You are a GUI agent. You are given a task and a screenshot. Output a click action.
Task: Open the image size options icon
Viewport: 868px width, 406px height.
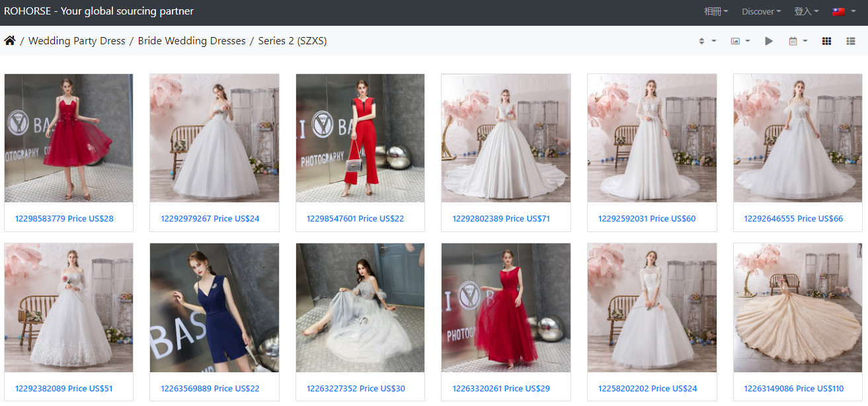[x=740, y=41]
